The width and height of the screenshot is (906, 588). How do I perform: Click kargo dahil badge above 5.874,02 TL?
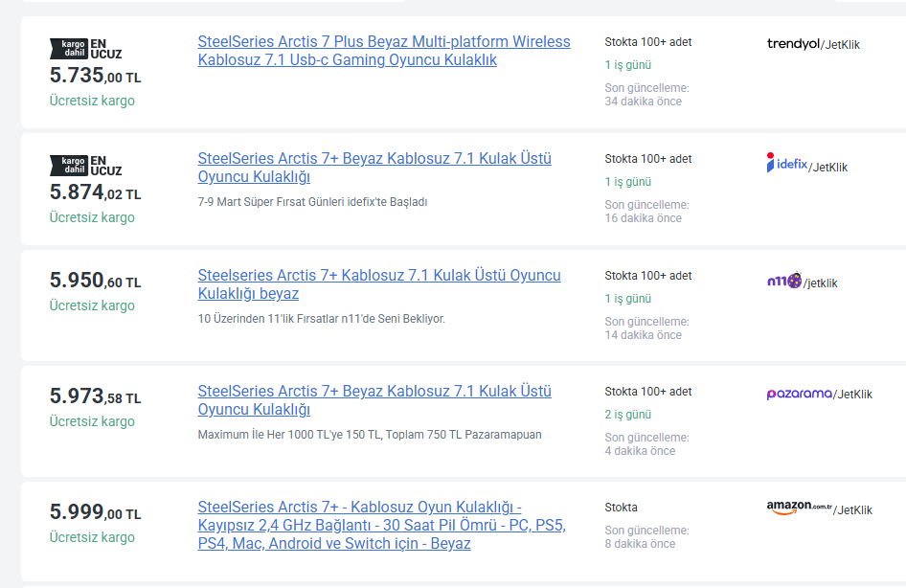pyautogui.click(x=68, y=165)
